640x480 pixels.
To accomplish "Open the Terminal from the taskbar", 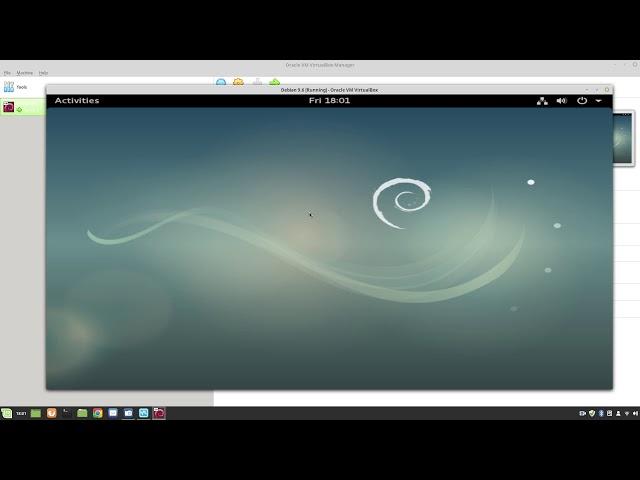I will (67, 413).
